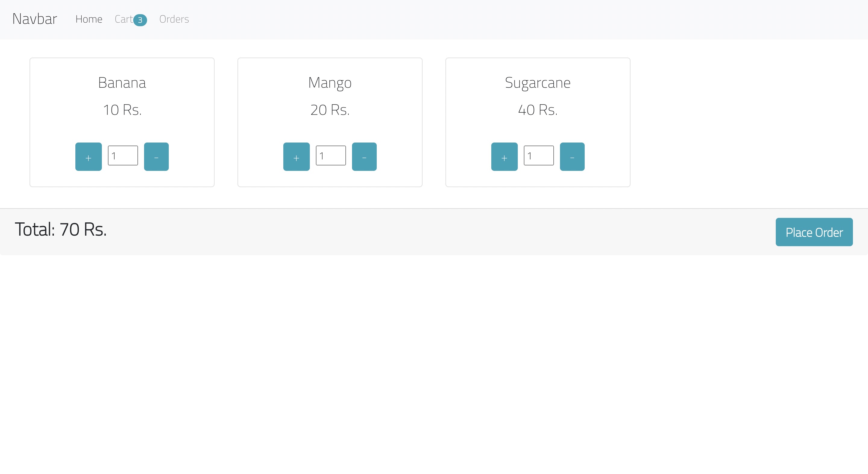
Task: Click the Navbar brand title
Action: 34,18
